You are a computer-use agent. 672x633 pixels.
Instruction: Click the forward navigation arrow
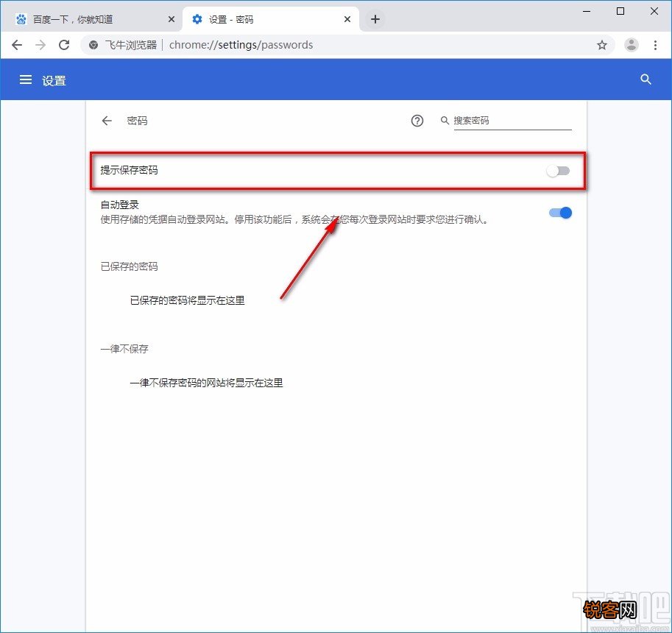40,44
